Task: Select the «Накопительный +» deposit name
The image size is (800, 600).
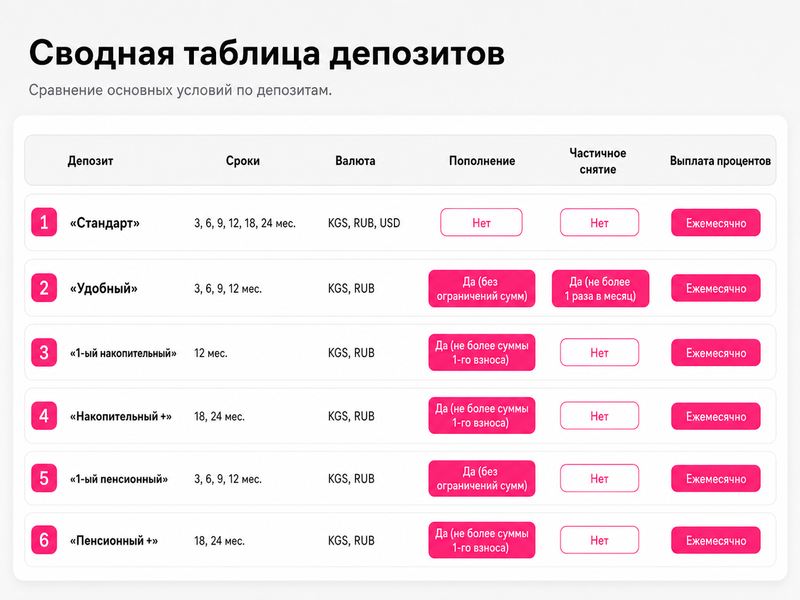Action: 121,416
